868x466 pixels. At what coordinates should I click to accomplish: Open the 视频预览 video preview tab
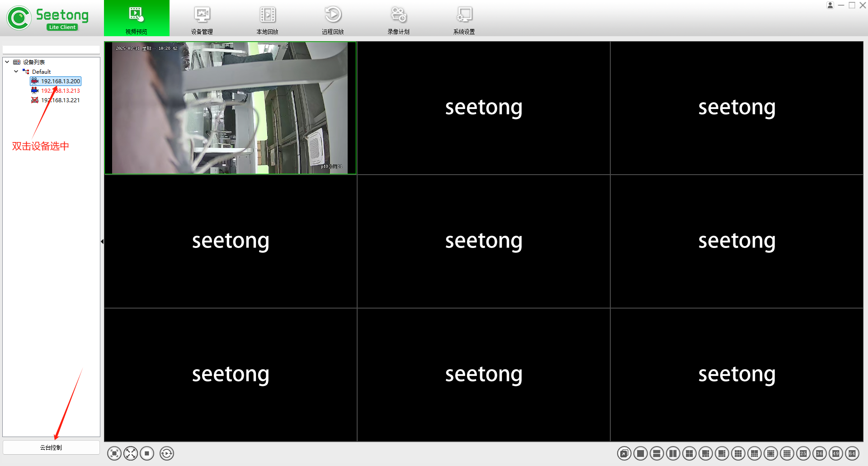(137, 18)
